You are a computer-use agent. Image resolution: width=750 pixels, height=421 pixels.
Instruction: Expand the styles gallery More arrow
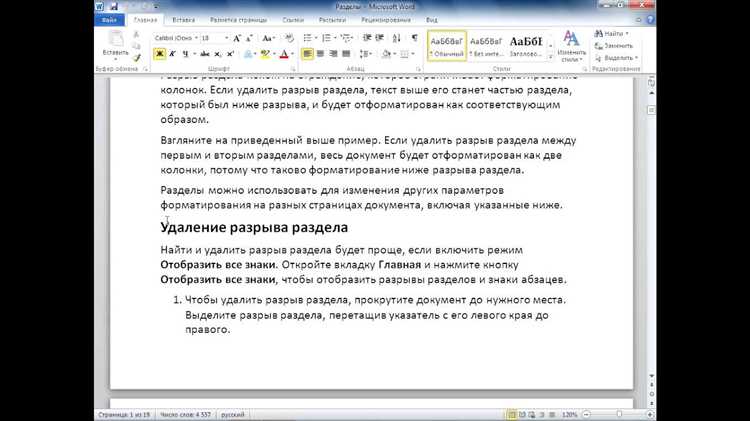pos(551,57)
